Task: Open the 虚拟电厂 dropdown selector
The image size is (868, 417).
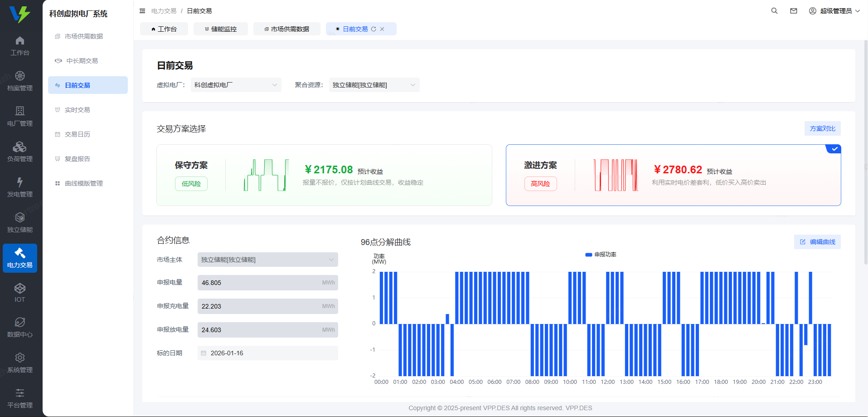Action: pyautogui.click(x=236, y=85)
